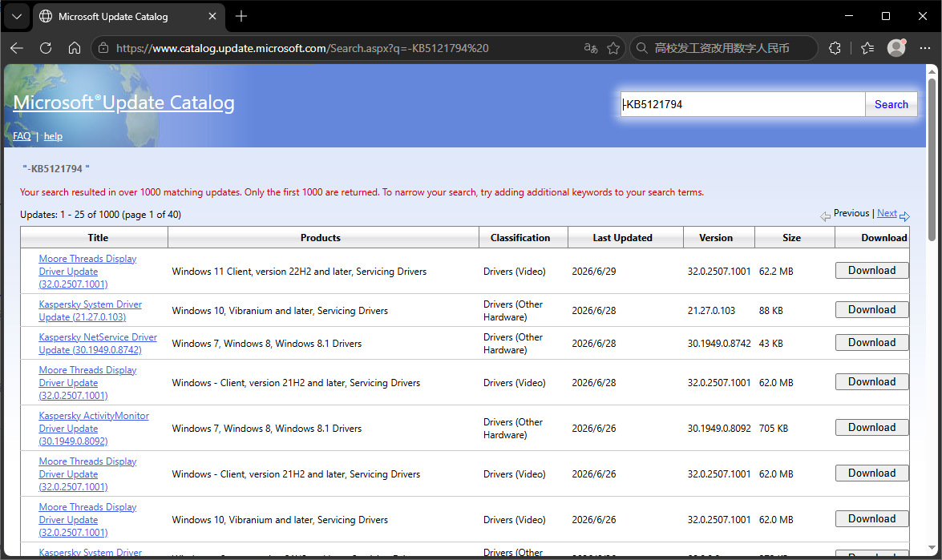Click the 2026/6/29 last updated cell
The image size is (942, 560).
click(593, 272)
